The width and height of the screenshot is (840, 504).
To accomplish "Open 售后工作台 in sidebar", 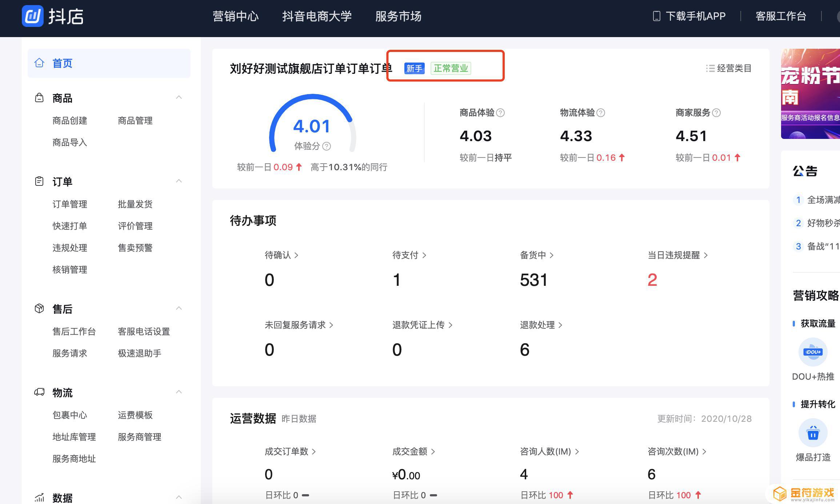I will [x=74, y=332].
